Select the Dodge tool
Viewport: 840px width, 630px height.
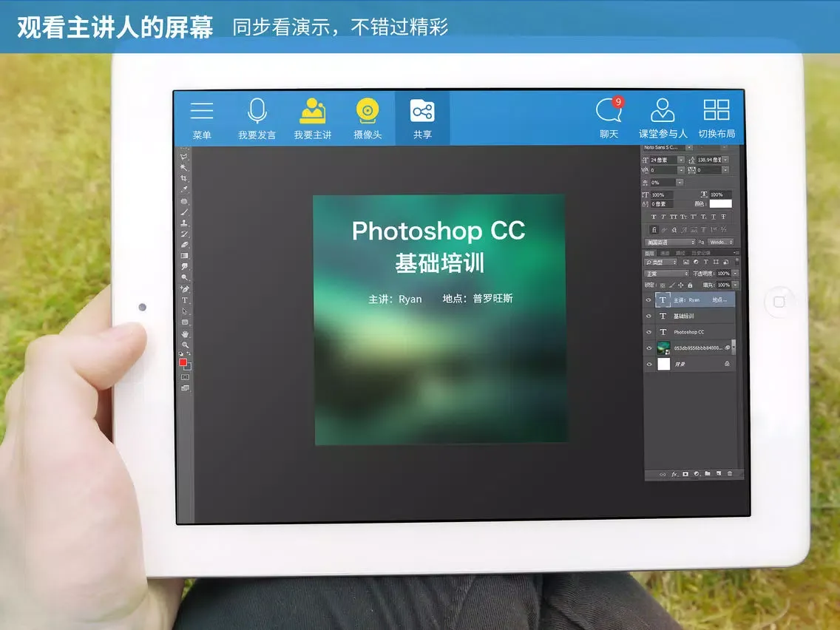184,277
